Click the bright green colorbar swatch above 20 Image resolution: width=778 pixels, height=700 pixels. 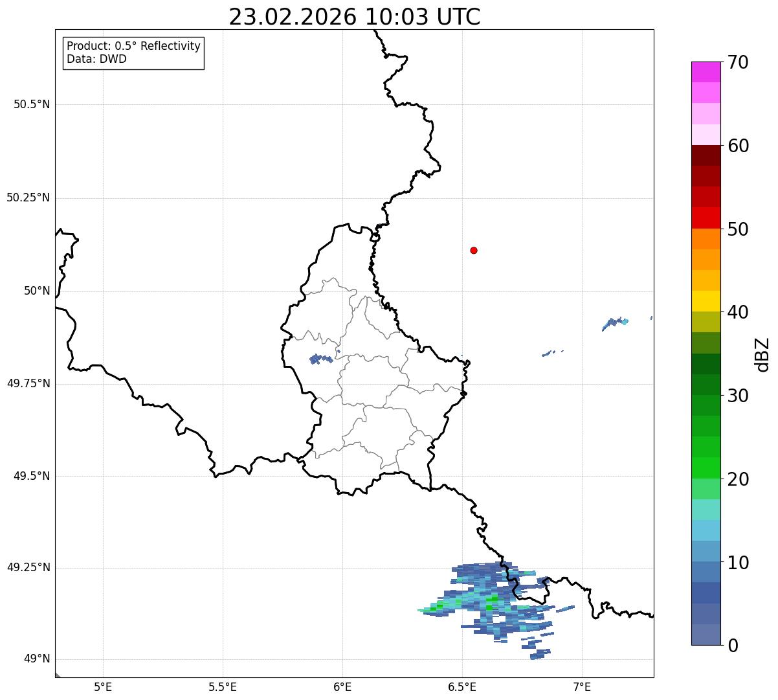tap(706, 468)
